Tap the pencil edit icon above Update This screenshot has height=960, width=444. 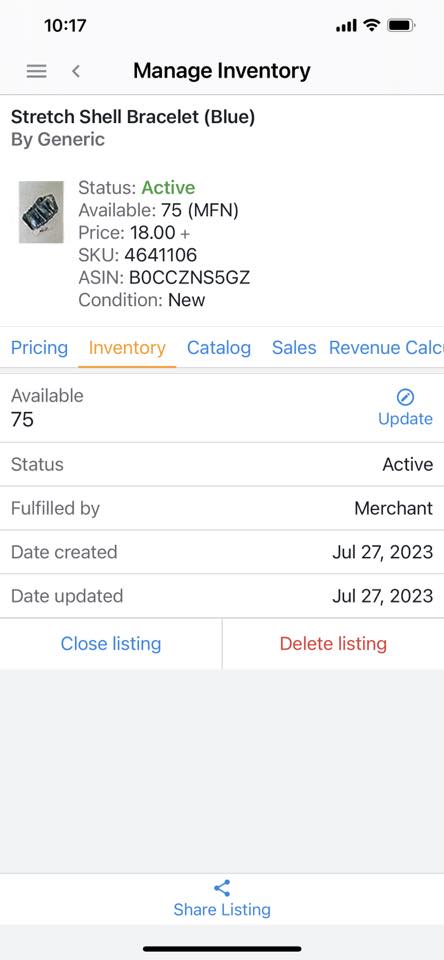(x=405, y=397)
